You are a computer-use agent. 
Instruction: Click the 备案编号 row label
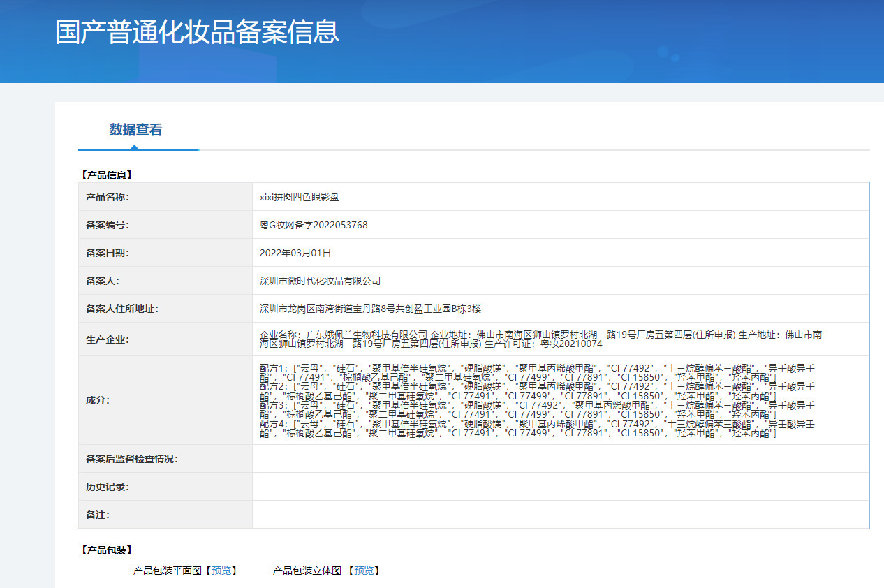point(107,225)
